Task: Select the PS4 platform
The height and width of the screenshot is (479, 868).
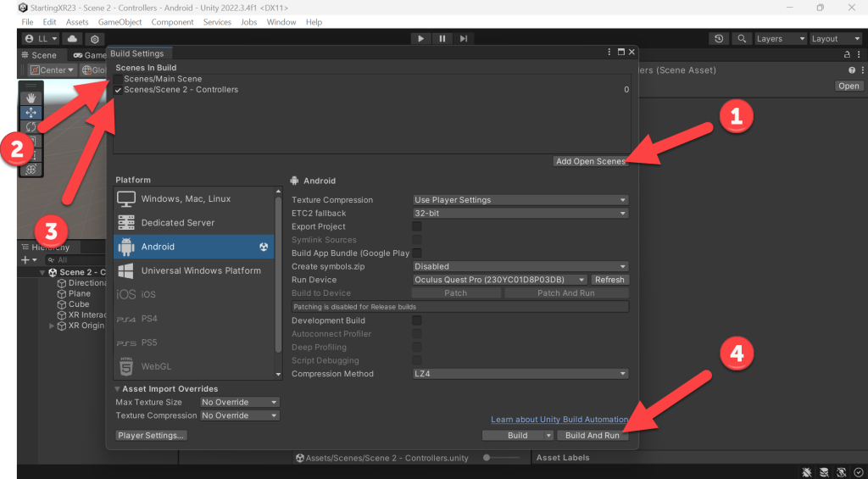Action: 194,319
